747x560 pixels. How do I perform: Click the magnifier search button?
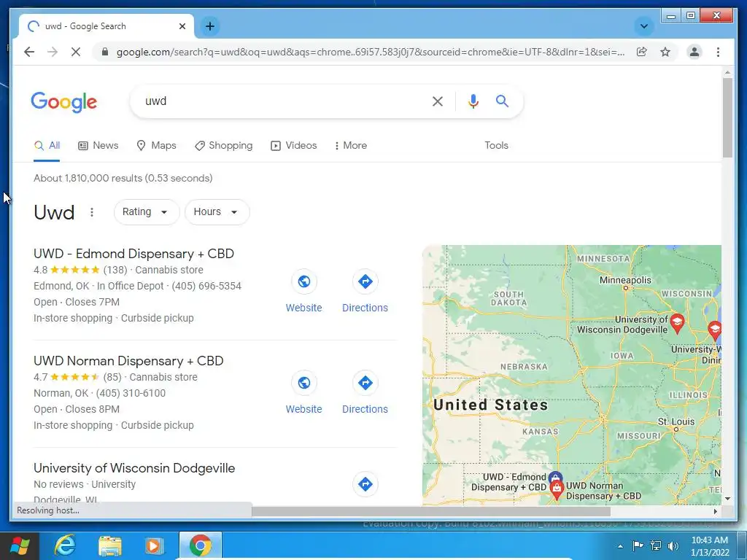tap(502, 101)
